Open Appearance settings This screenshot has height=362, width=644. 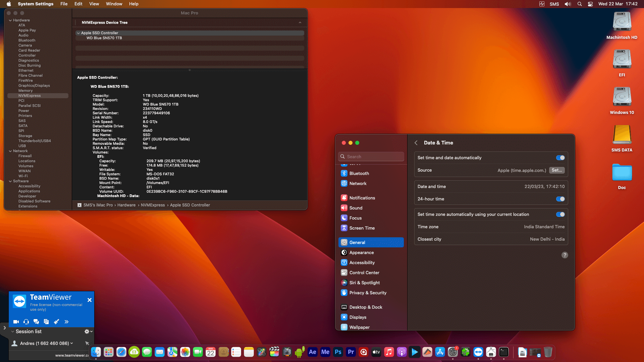click(371, 252)
